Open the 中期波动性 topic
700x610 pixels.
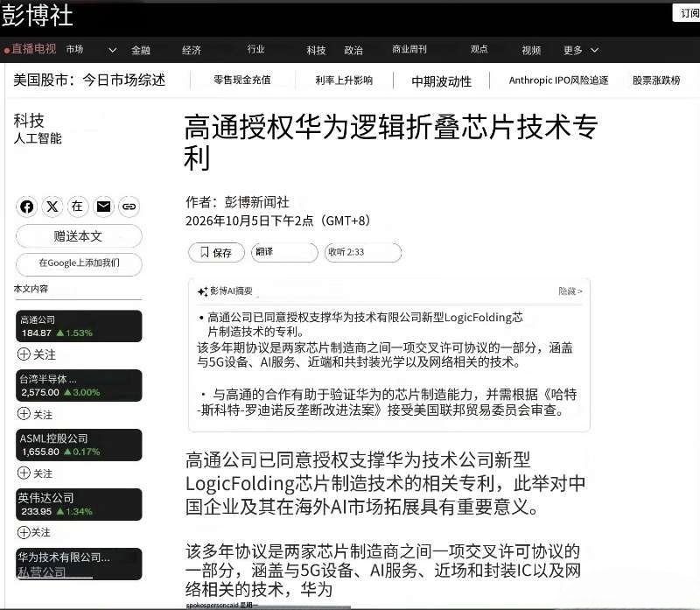click(441, 81)
